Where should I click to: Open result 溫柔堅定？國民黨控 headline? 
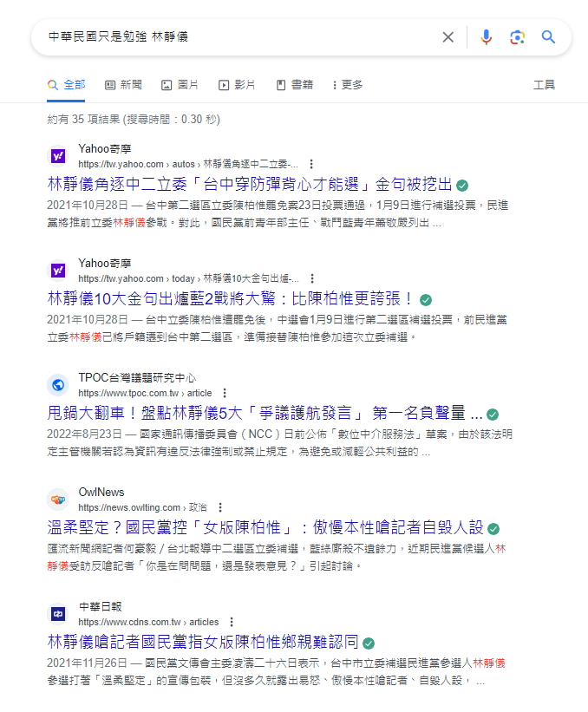pyautogui.click(x=265, y=527)
